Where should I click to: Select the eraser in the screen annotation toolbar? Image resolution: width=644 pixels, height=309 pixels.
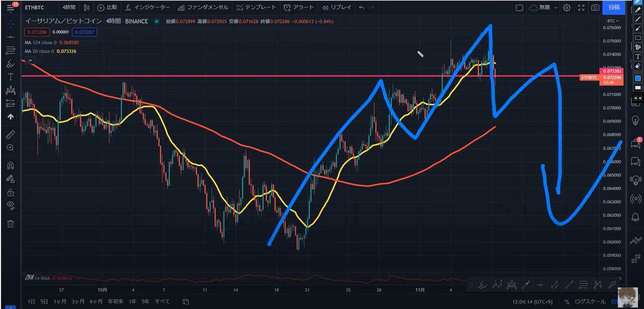pos(638,66)
